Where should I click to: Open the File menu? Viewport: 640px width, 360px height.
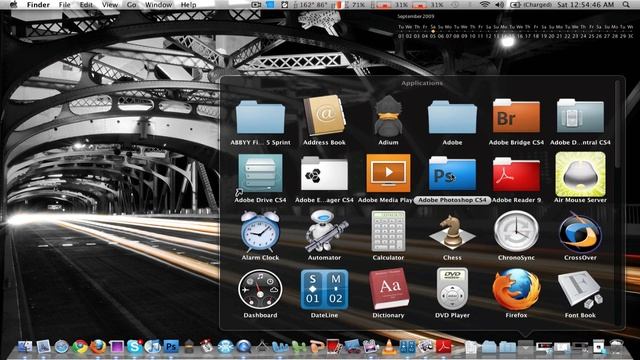pyautogui.click(x=64, y=4)
